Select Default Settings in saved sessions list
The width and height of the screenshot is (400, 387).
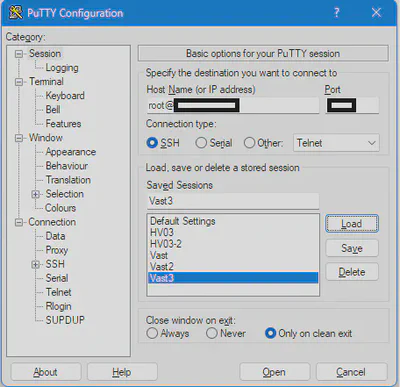pos(233,221)
